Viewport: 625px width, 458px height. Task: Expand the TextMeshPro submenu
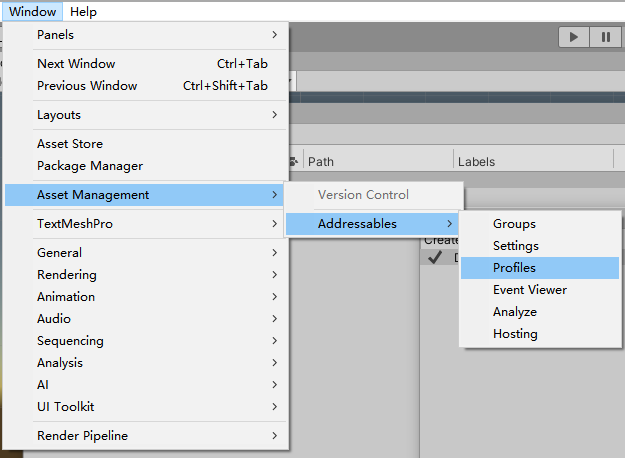pos(145,224)
